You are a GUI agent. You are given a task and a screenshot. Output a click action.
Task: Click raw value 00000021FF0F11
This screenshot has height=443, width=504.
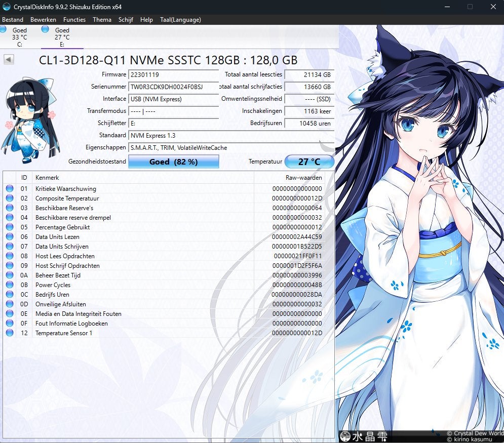pos(298,256)
